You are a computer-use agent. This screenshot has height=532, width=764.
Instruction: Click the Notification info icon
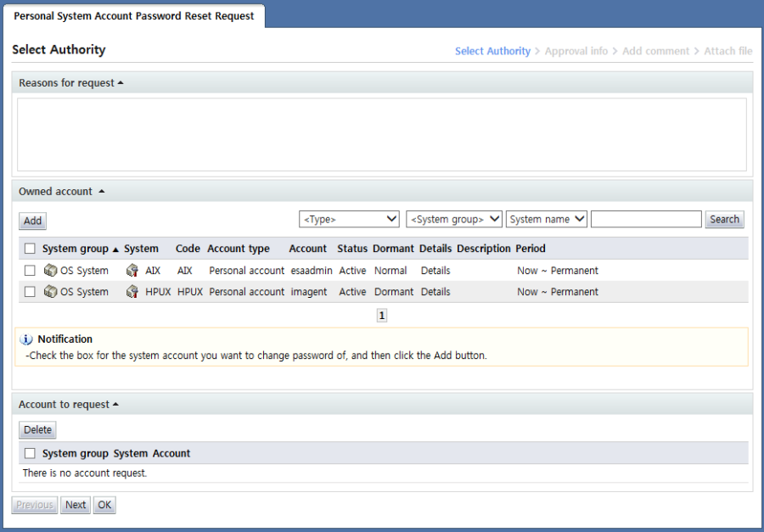(x=26, y=339)
